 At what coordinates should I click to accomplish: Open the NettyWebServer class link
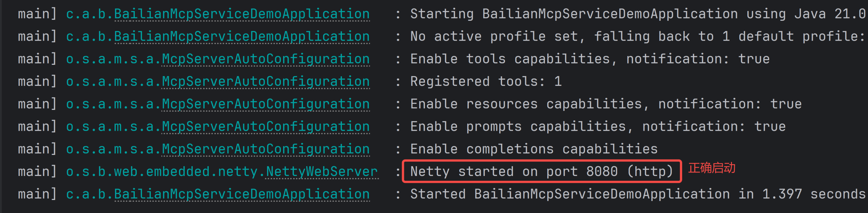322,172
